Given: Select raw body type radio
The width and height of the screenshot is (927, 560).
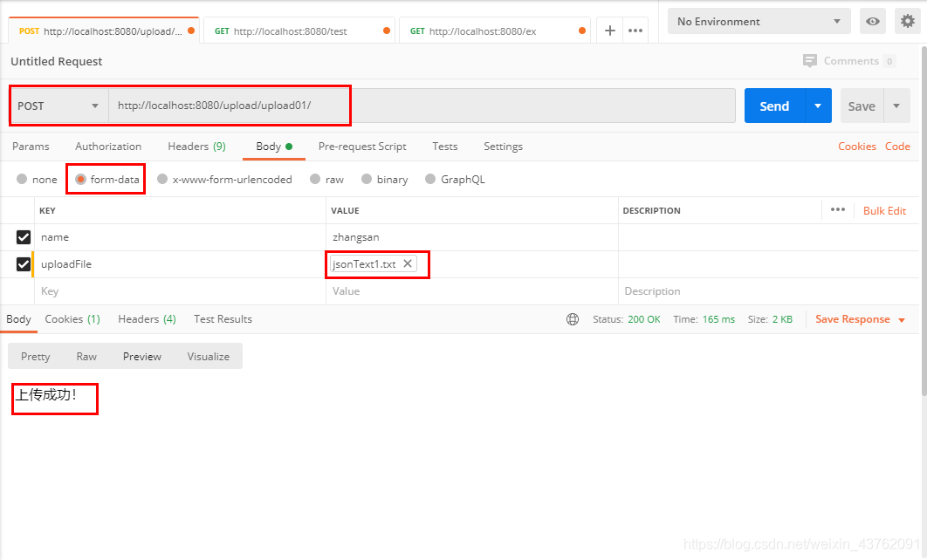Looking at the screenshot, I should (315, 179).
